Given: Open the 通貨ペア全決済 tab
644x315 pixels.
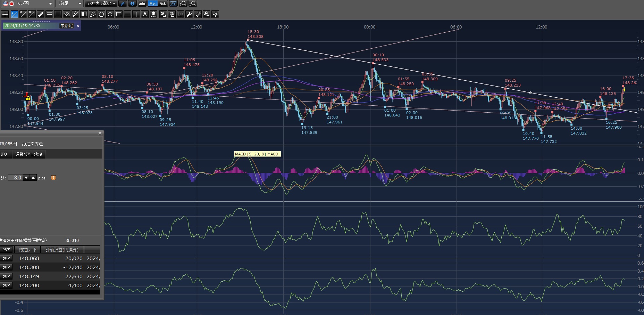Looking at the screenshot, I should 29,154.
